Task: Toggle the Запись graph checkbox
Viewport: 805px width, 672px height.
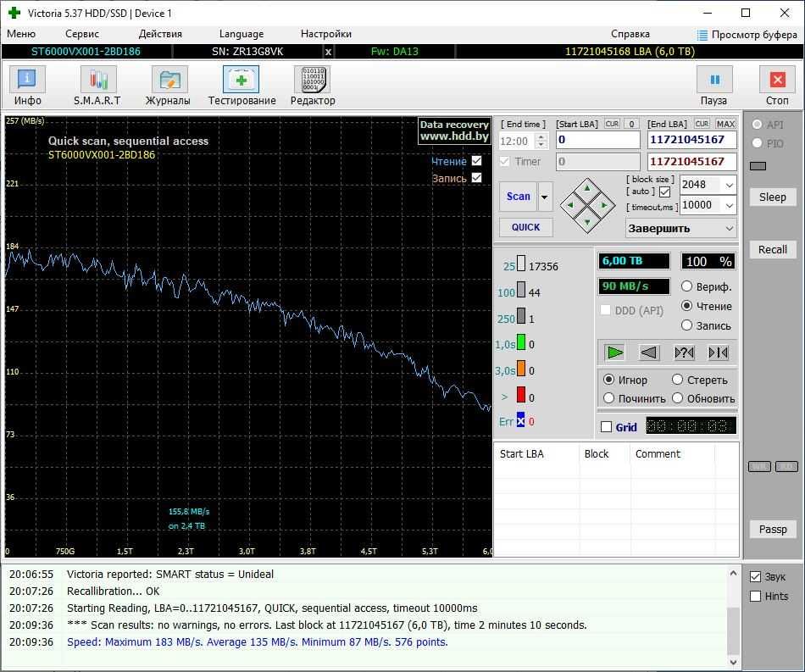Action: pos(477,178)
